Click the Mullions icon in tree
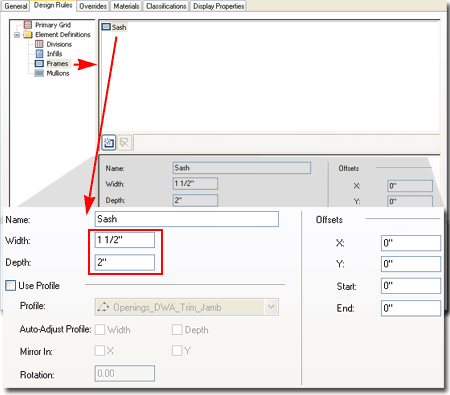This screenshot has width=450, height=395. (x=39, y=73)
